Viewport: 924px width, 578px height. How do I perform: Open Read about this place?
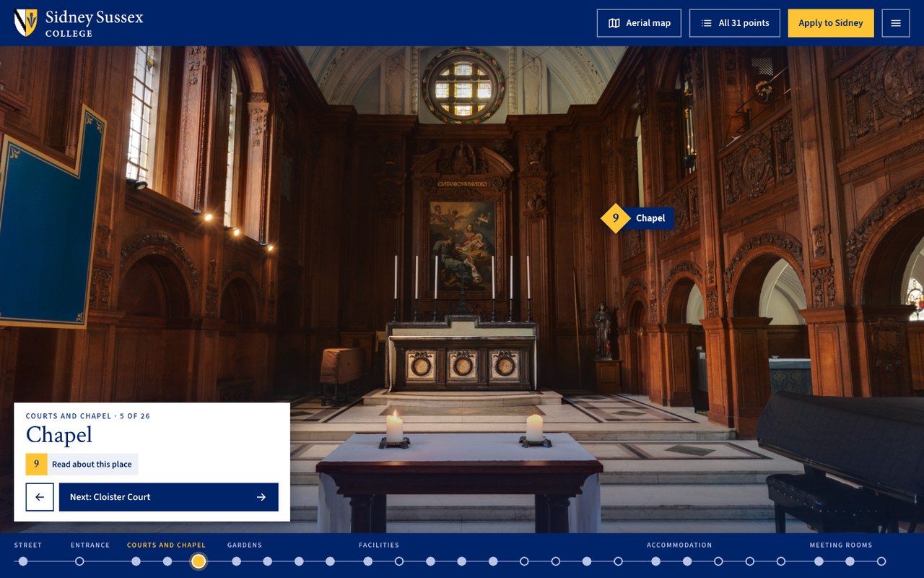coord(82,464)
